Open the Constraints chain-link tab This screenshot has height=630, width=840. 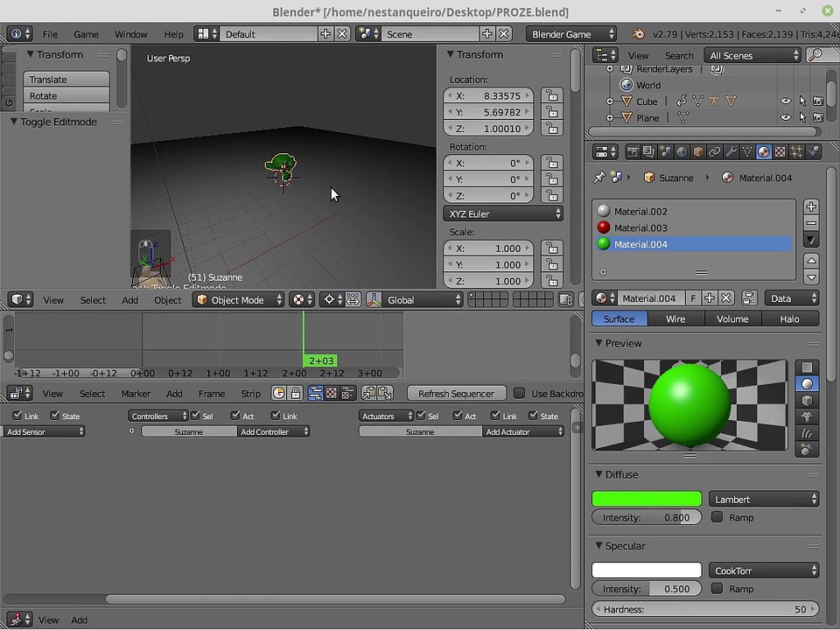[714, 152]
